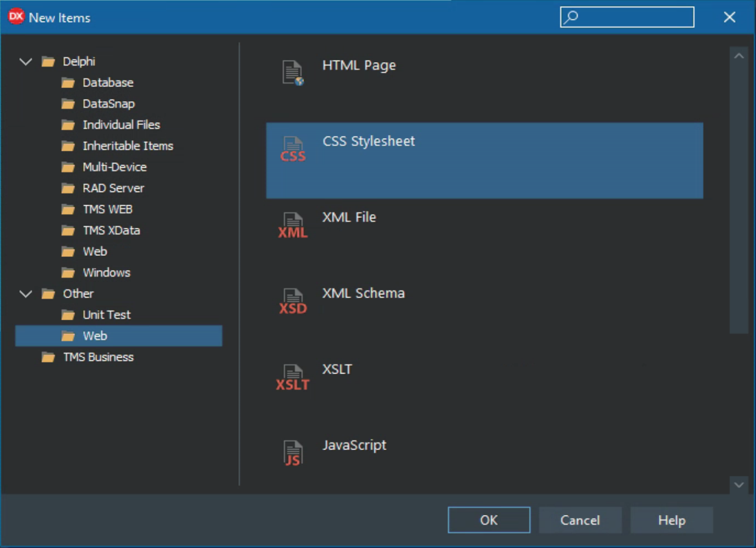Click the CSS Stylesheet file icon

point(293,149)
